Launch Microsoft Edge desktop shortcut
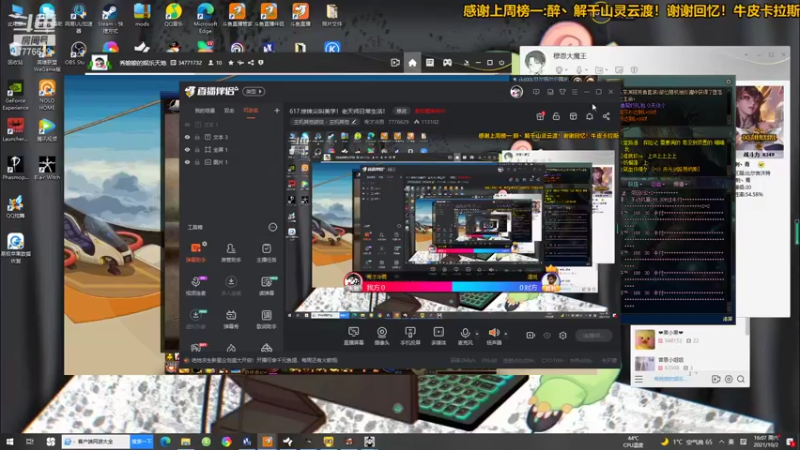 coord(205,17)
